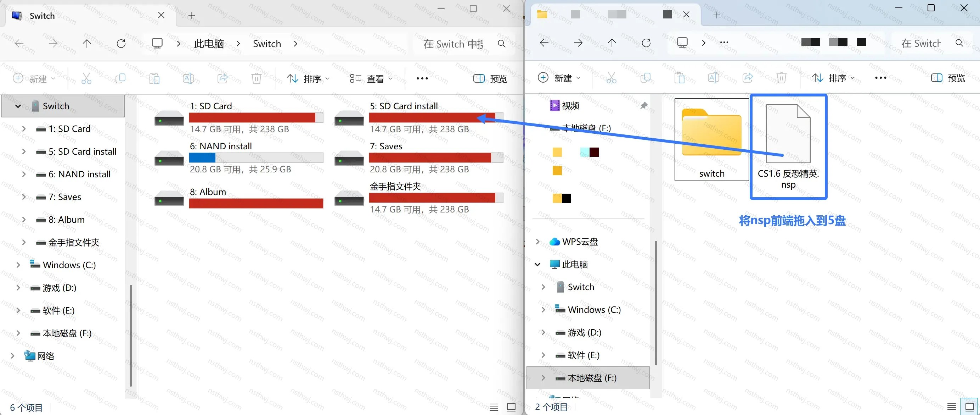Select 本地磁盘 (F:) in right window tree
This screenshot has height=415, width=980.
pyautogui.click(x=588, y=378)
